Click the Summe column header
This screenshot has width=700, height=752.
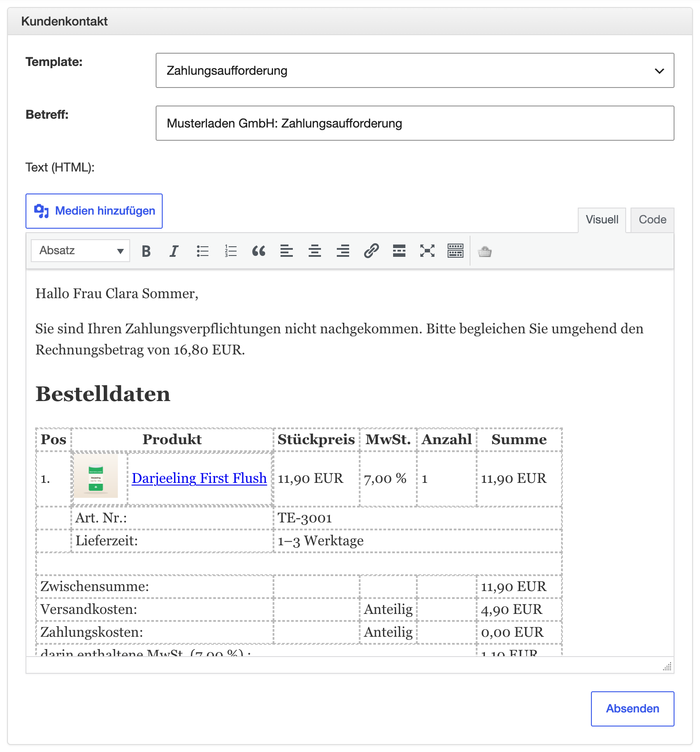pos(519,439)
